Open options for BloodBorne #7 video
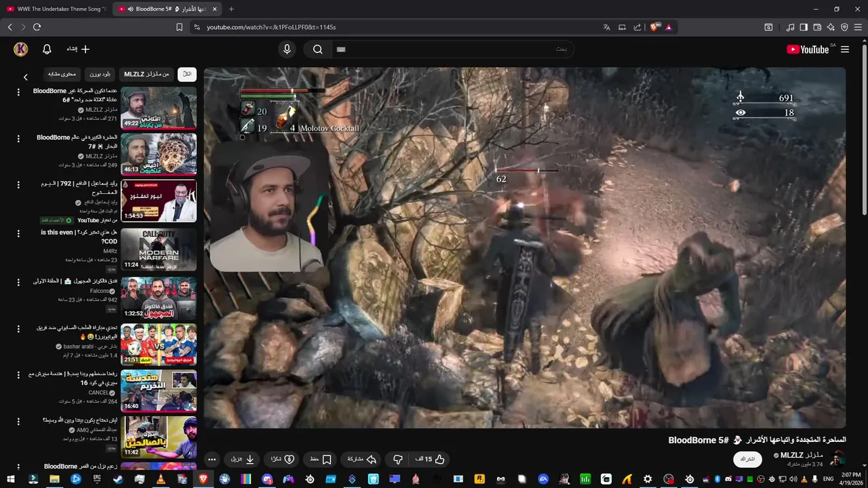Viewport: 868px width, 488px height. click(x=18, y=138)
